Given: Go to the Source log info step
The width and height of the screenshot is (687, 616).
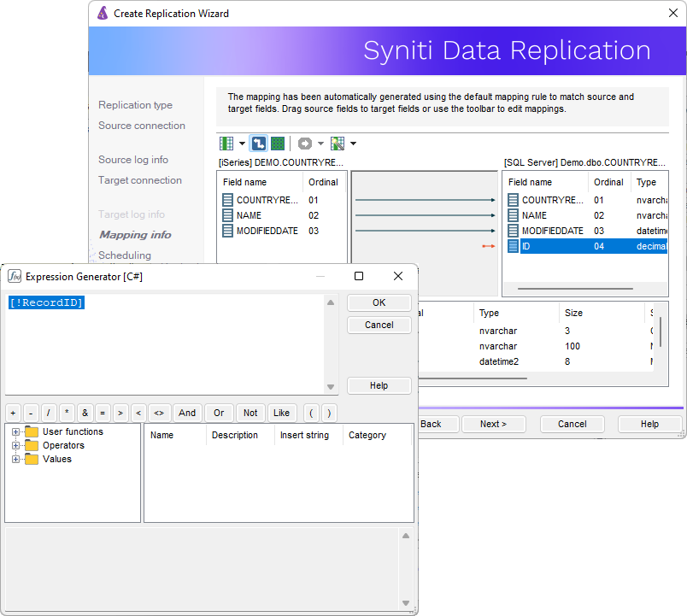Looking at the screenshot, I should 133,160.
